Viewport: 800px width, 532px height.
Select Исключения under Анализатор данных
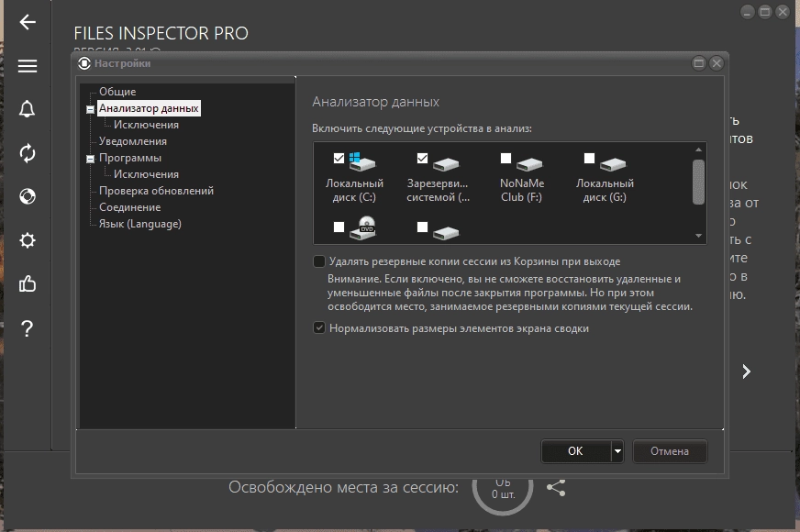(x=146, y=125)
